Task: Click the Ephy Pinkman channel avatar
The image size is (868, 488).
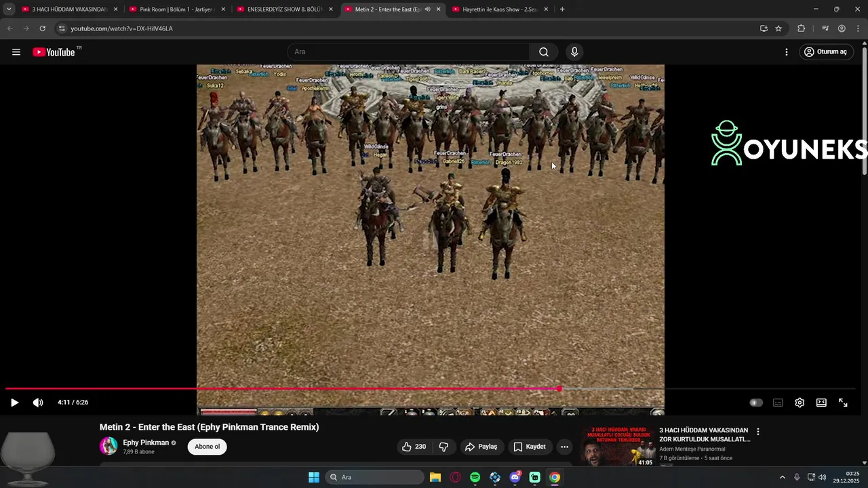Action: [x=108, y=446]
